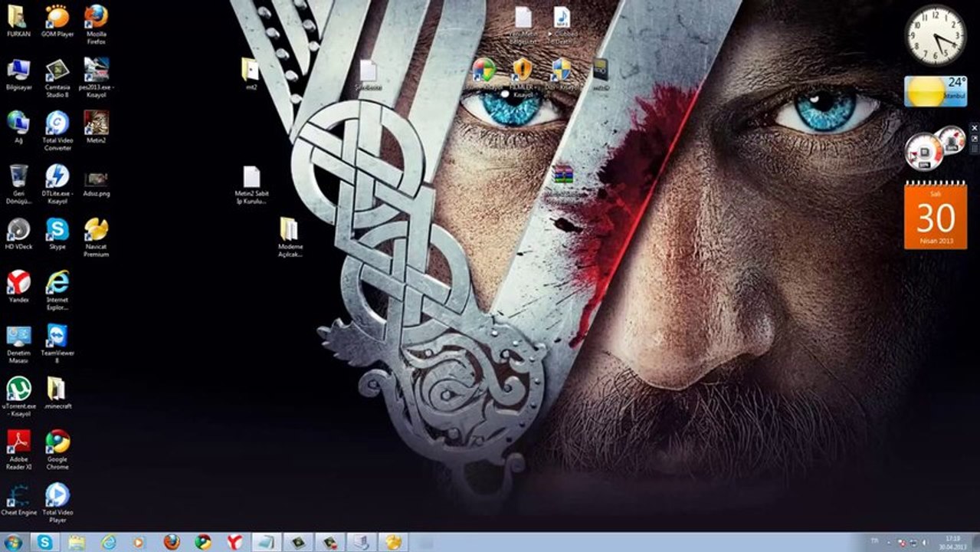Screen dimensions: 980x552
Task: Launch GOM Player from desktop
Action: pos(57,18)
